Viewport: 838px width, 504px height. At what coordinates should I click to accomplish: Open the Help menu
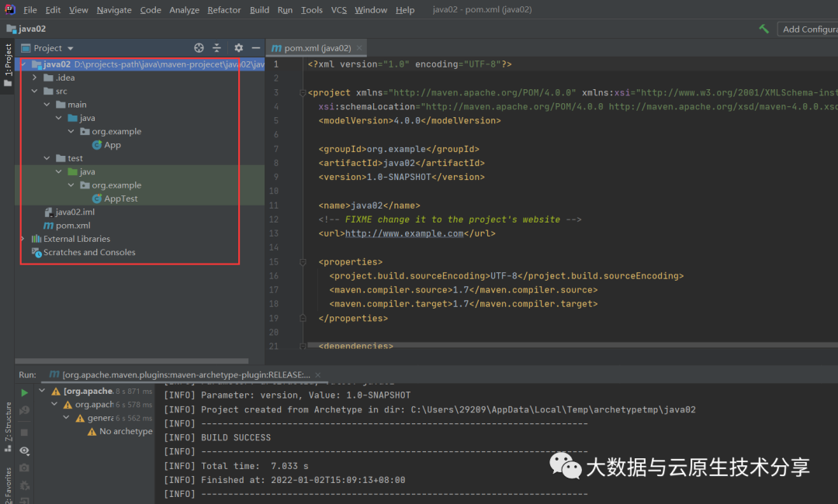404,9
